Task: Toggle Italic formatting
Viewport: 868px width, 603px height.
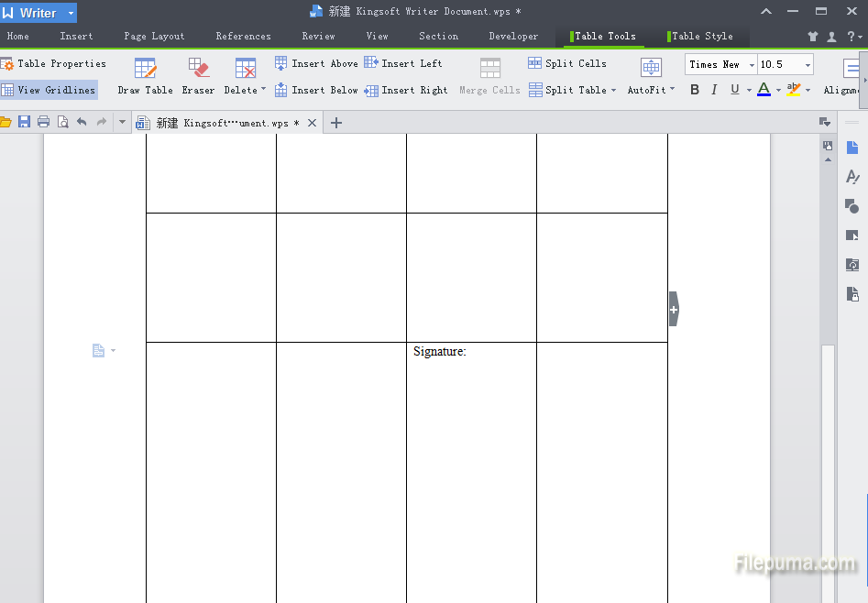Action: click(714, 90)
